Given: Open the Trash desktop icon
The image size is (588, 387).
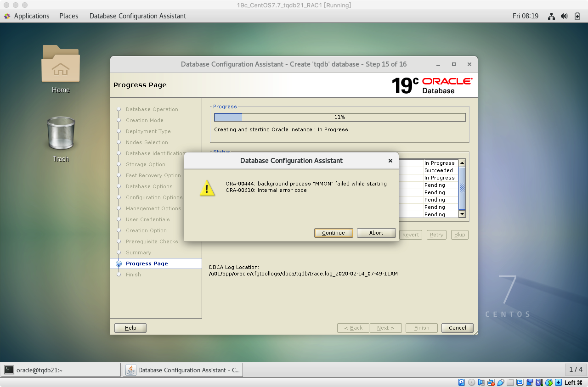Looking at the screenshot, I should (x=61, y=133).
